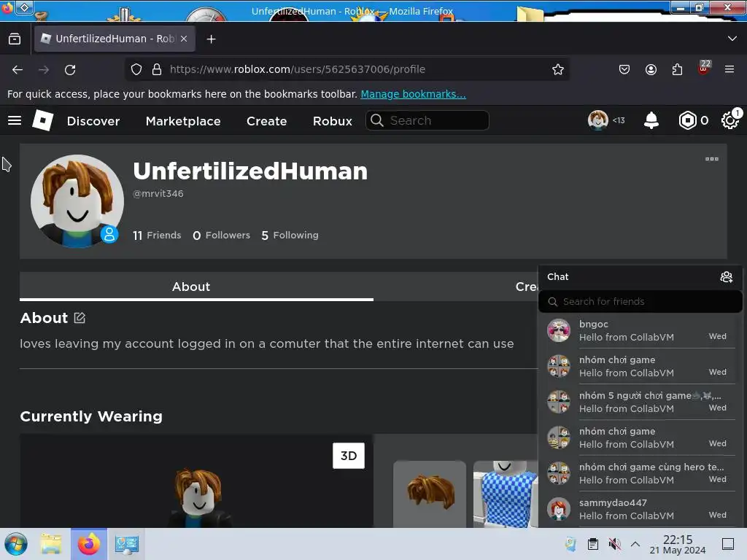
Task: Click the Firefox forward arrow
Action: click(x=44, y=69)
